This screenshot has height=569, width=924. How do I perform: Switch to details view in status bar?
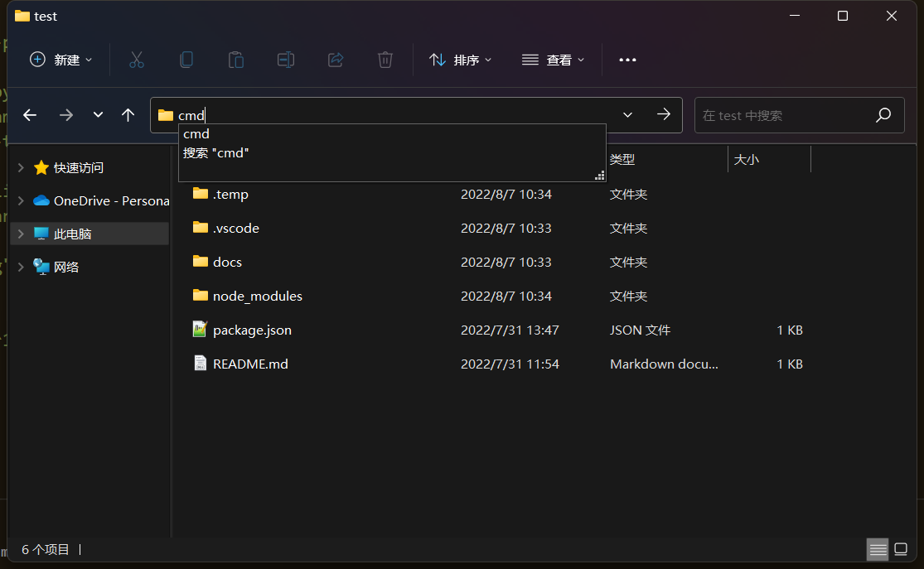pos(878,549)
